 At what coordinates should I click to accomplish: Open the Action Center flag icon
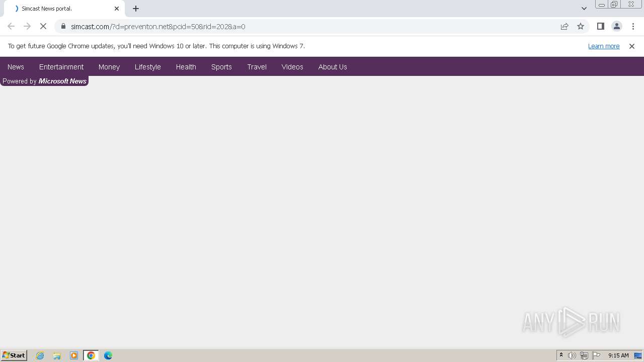(x=596, y=355)
